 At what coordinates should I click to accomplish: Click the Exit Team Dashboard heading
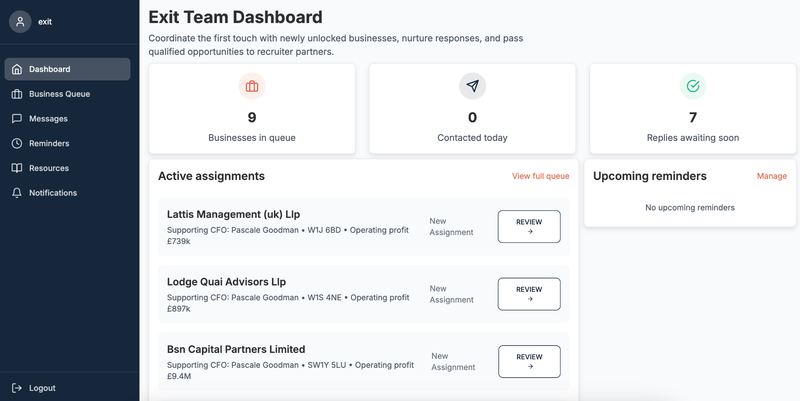point(235,17)
